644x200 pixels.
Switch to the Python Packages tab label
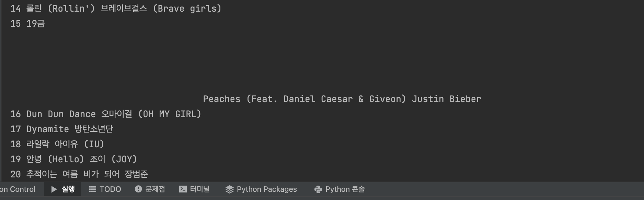pos(267,189)
